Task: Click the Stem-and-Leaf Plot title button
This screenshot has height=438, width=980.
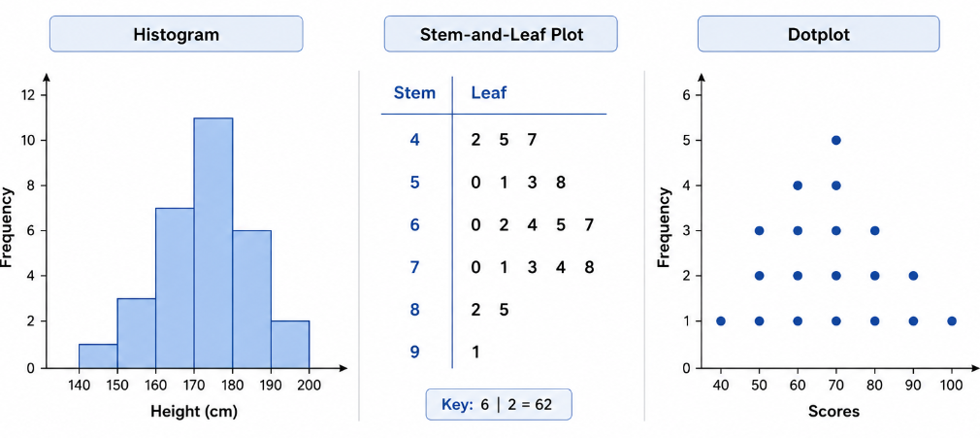Action: pyautogui.click(x=501, y=34)
